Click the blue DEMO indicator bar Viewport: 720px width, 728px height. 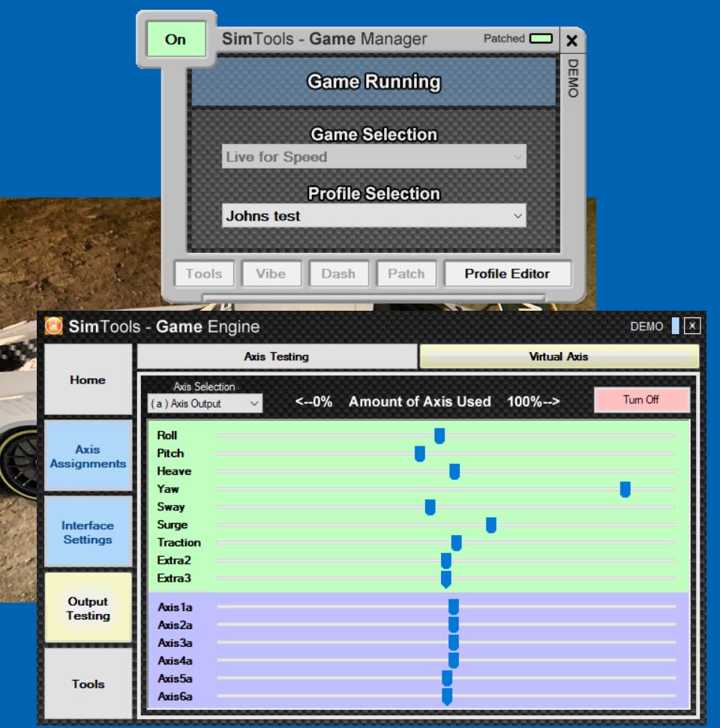point(676,326)
